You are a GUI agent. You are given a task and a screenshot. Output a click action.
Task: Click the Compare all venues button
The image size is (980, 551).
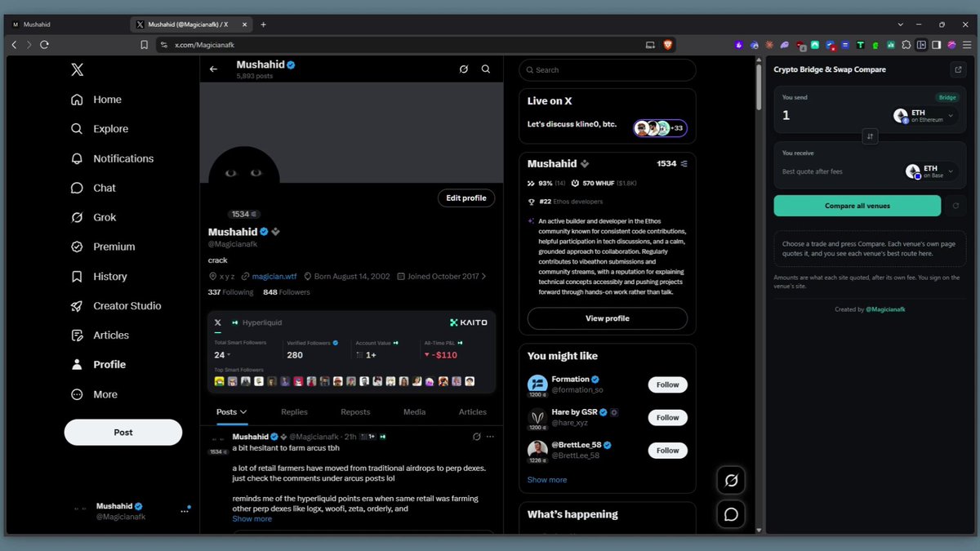pyautogui.click(x=857, y=206)
